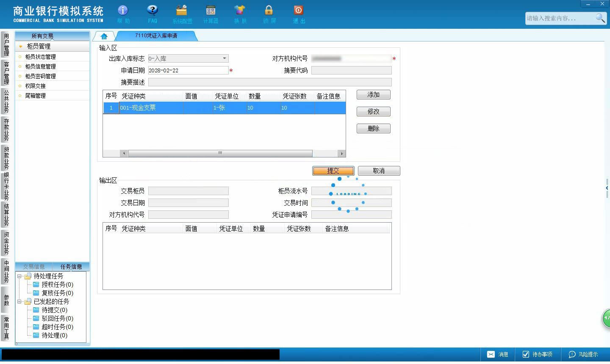Focus the 对方机构代号 input field

click(352, 58)
